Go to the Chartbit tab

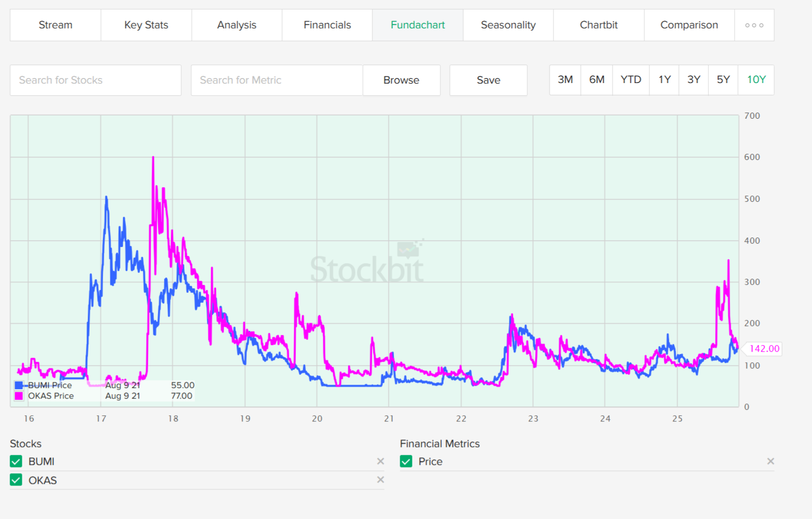pos(599,25)
